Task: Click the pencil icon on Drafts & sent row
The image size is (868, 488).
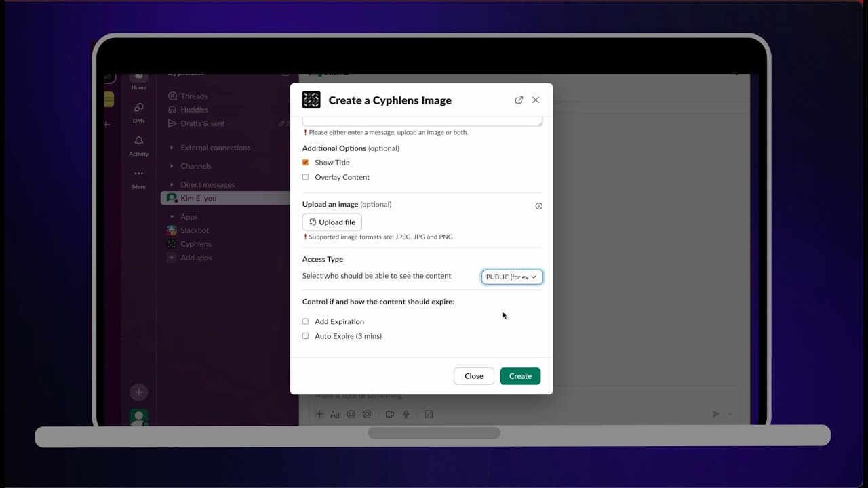Action: point(282,123)
